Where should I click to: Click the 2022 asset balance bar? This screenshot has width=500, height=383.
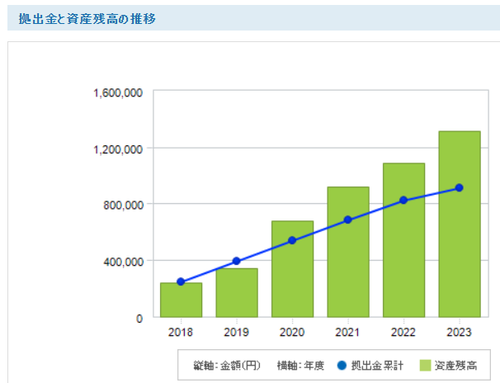(x=404, y=240)
